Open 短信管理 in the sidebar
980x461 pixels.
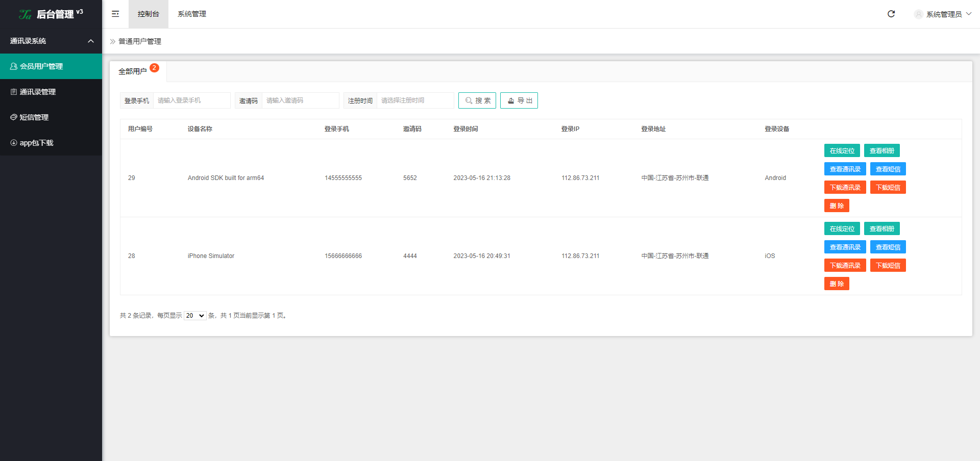[34, 117]
